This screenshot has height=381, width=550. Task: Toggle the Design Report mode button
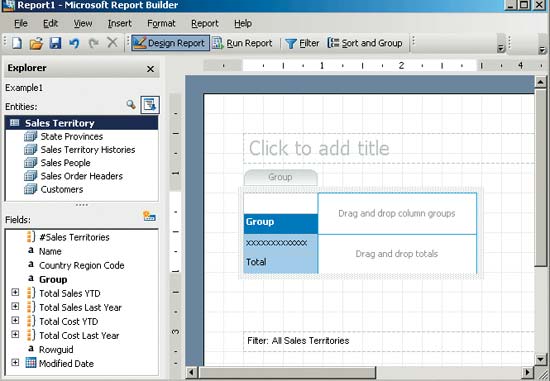pos(170,43)
